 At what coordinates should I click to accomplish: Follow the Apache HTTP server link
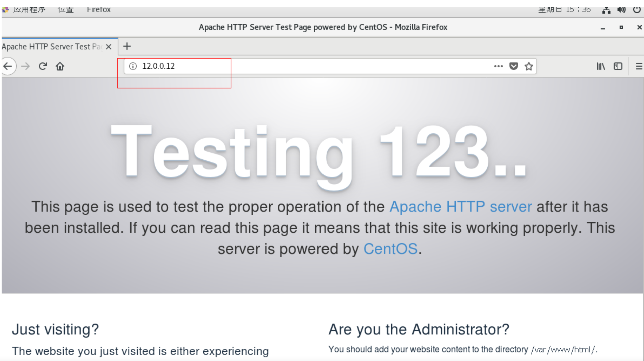460,207
